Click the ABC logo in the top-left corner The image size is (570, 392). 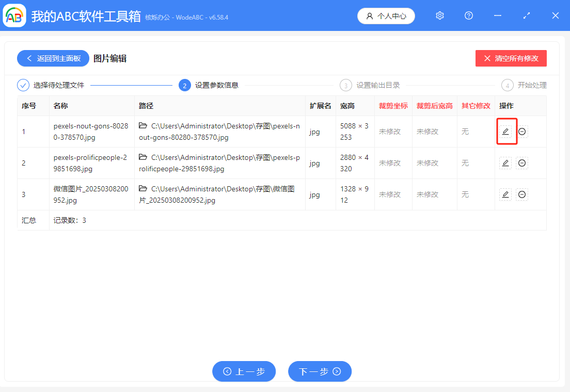click(14, 15)
